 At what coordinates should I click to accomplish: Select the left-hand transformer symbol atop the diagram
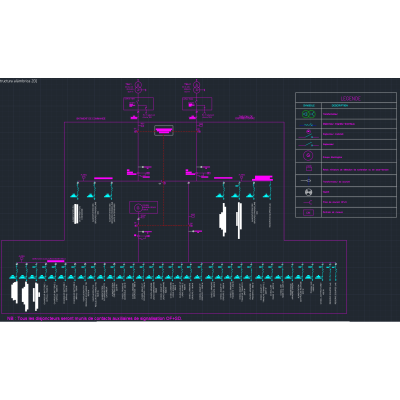click(x=138, y=87)
